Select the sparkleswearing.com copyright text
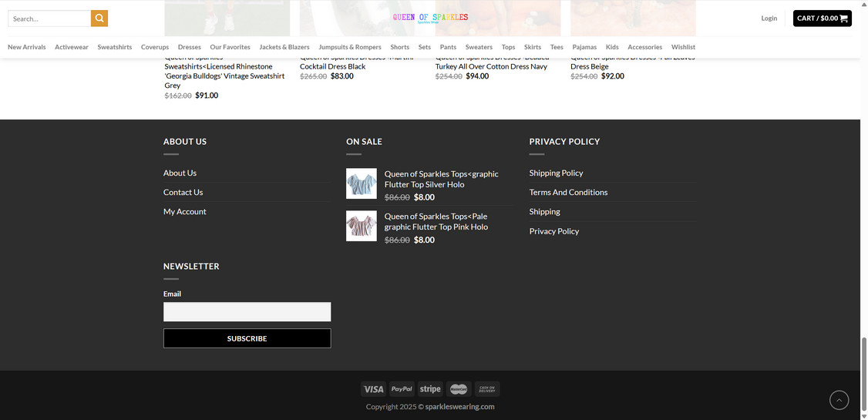The image size is (868, 420). tap(459, 406)
